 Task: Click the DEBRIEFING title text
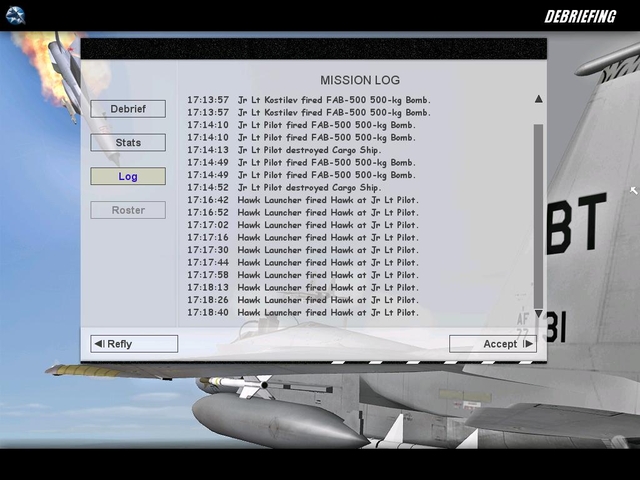point(580,16)
